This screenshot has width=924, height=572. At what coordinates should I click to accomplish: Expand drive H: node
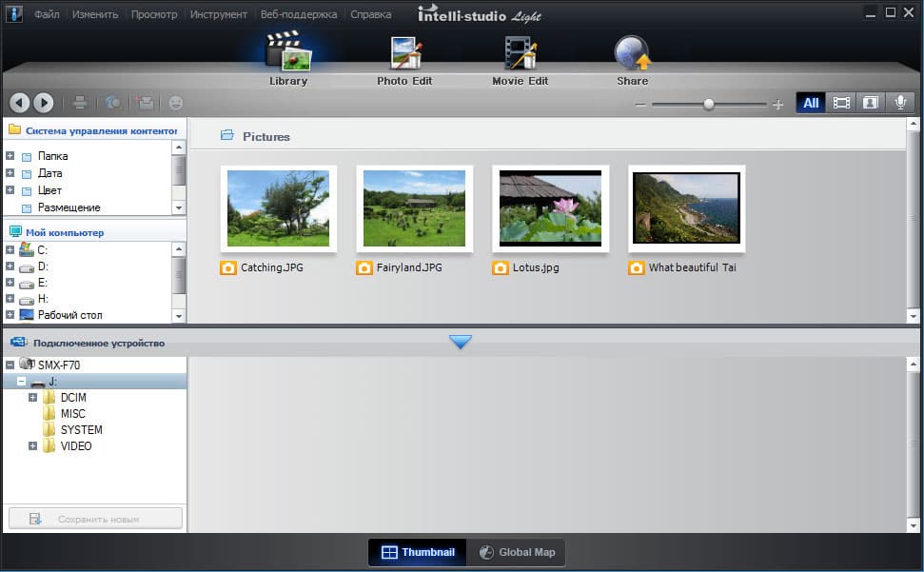[10, 299]
